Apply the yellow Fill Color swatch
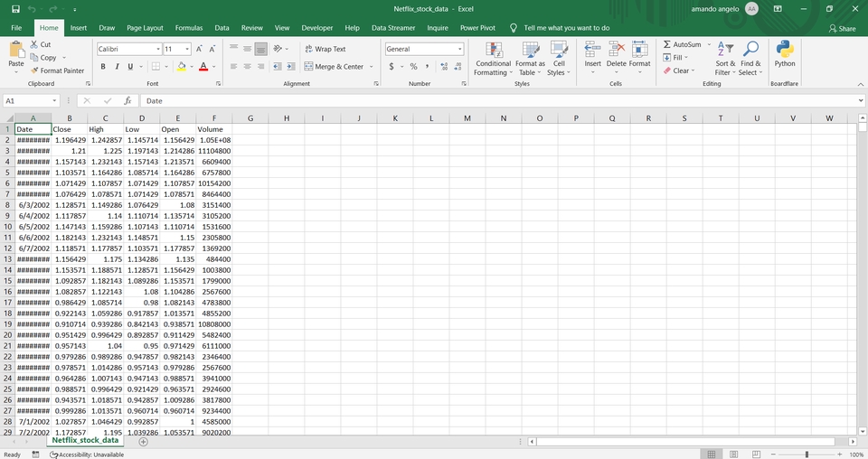This screenshot has width=868, height=459. click(x=181, y=66)
